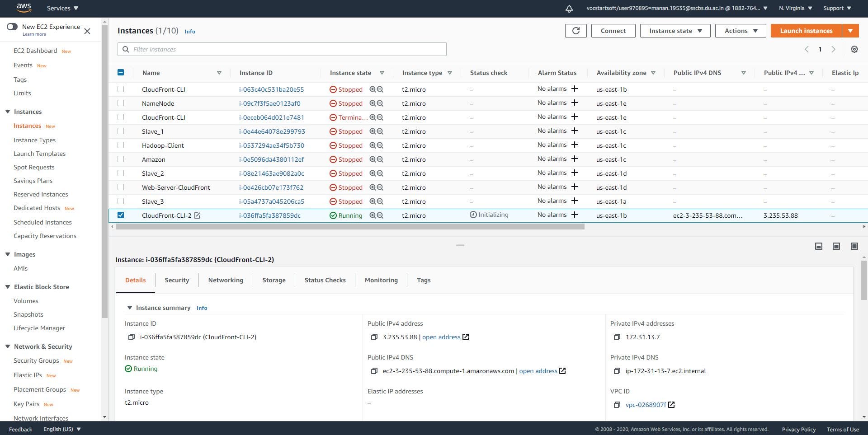Add alarm plus for Slave_3 row
Image resolution: width=868 pixels, height=435 pixels.
click(x=574, y=201)
